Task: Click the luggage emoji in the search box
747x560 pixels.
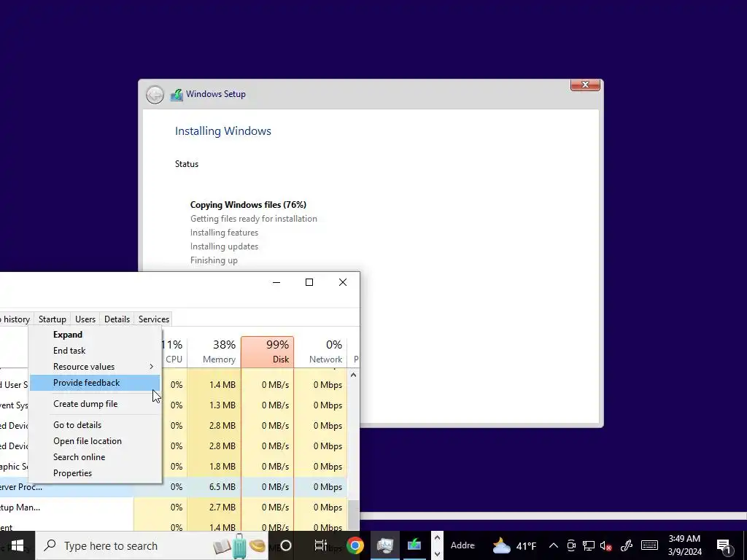Action: click(239, 546)
